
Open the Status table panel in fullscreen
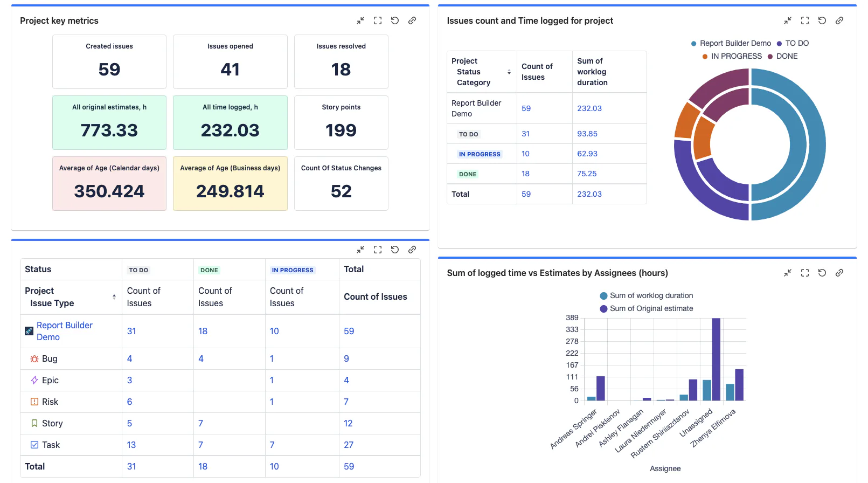pyautogui.click(x=378, y=250)
